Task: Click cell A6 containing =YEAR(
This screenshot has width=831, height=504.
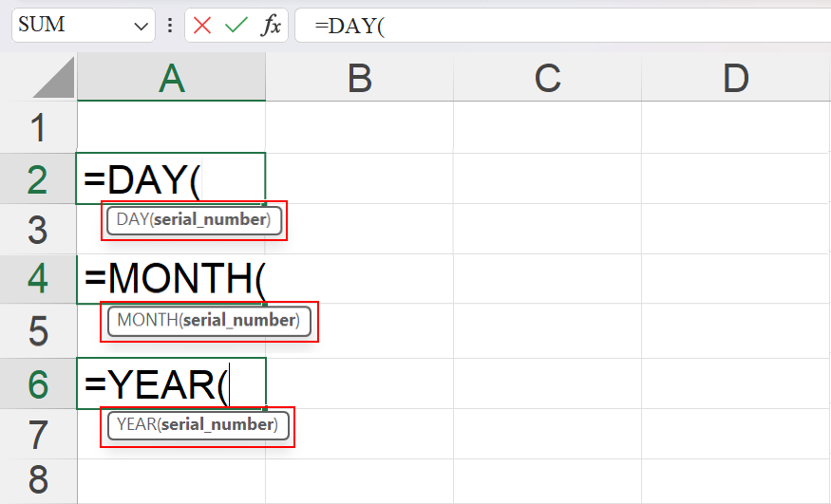Action: point(171,383)
